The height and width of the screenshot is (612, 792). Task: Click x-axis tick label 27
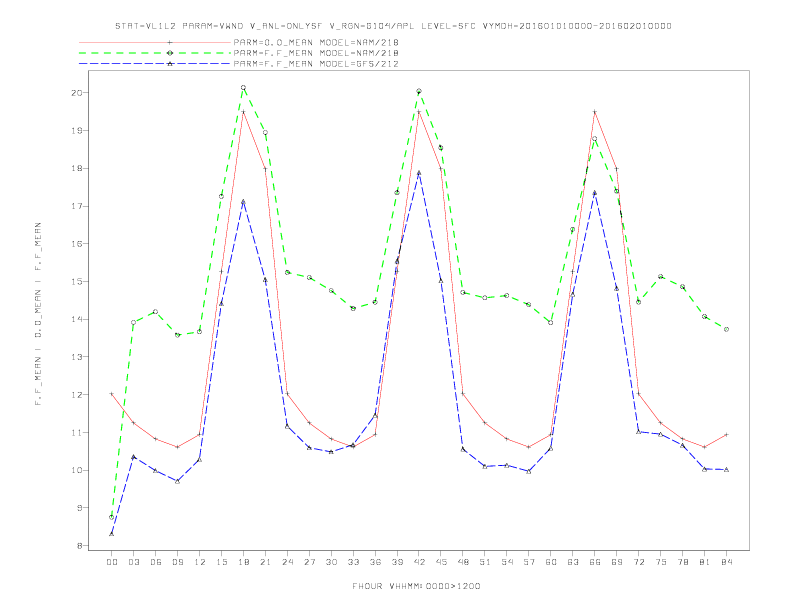[x=309, y=562]
